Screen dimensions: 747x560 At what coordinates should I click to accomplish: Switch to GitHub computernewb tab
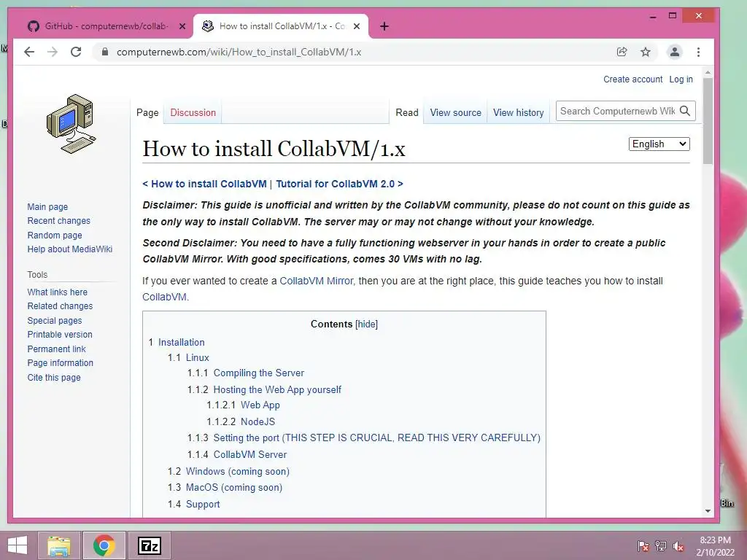pyautogui.click(x=105, y=26)
